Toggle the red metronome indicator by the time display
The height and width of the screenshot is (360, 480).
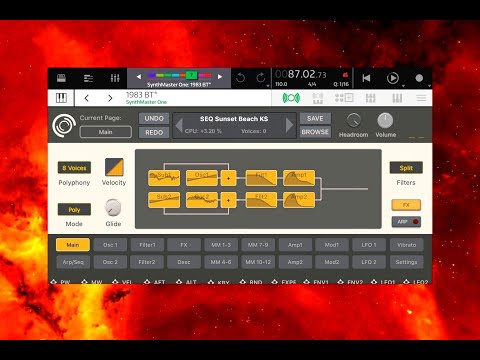[345, 75]
